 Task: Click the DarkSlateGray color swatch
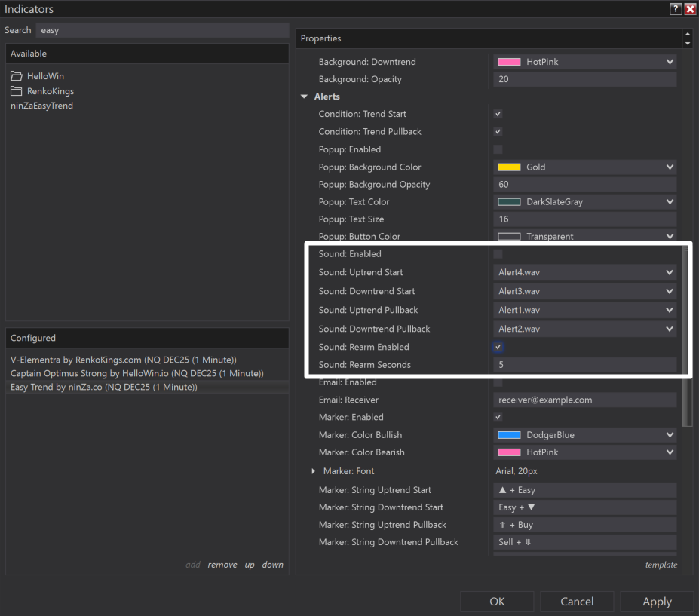(509, 202)
